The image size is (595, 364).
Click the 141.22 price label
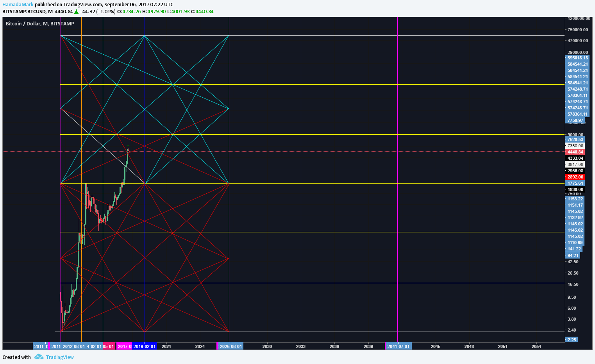pyautogui.click(x=574, y=249)
